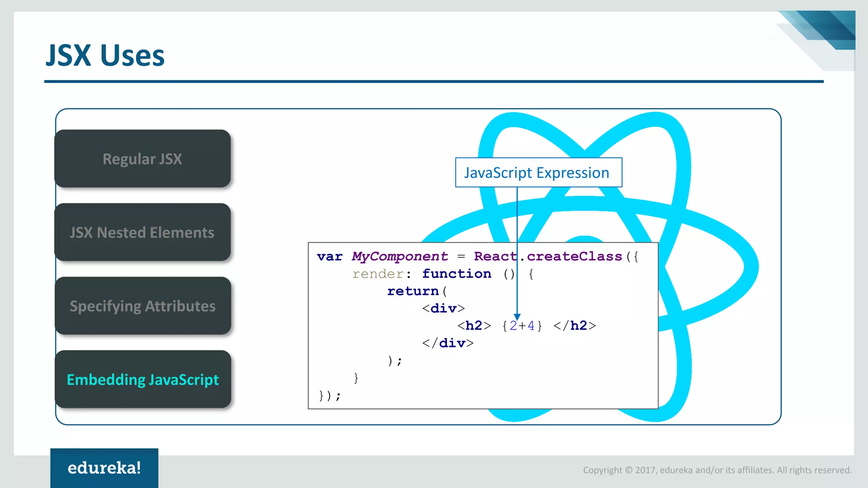Select the Regular JSX button

pyautogui.click(x=142, y=158)
